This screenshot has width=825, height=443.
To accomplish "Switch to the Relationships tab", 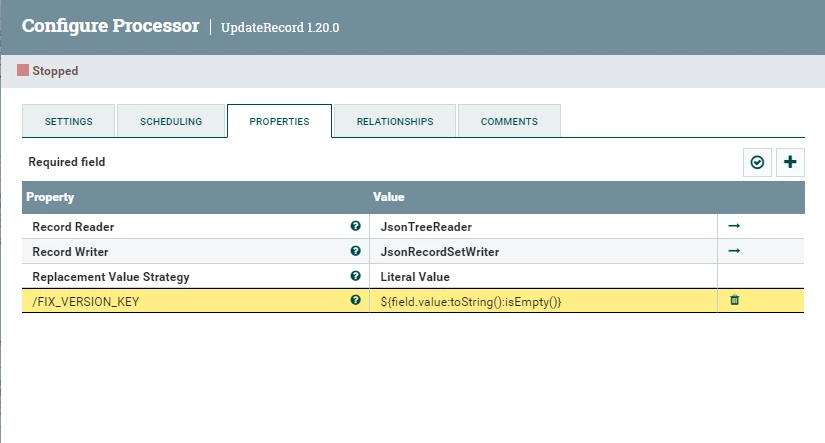I will coord(395,121).
